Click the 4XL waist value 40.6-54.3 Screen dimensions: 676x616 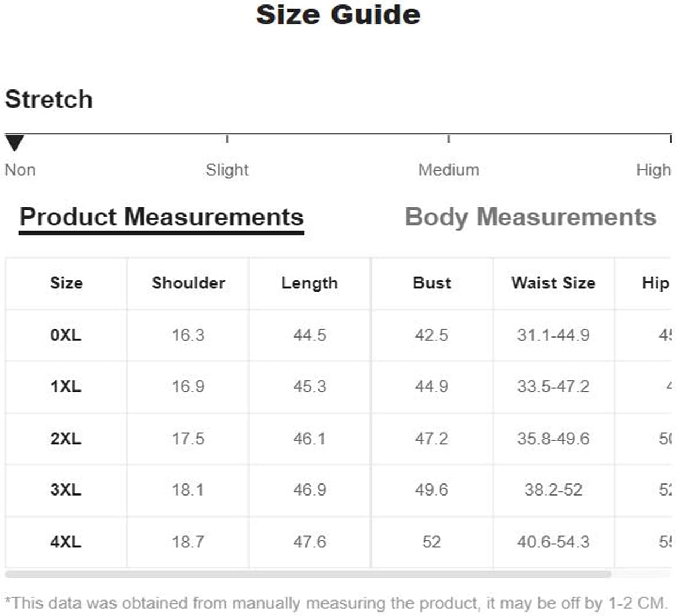553,542
